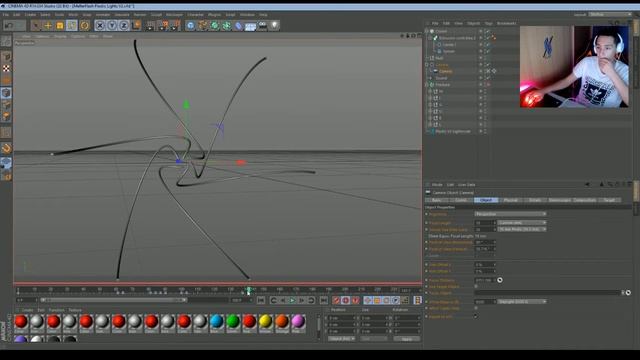Open the Object manager Tags menu

(488, 23)
